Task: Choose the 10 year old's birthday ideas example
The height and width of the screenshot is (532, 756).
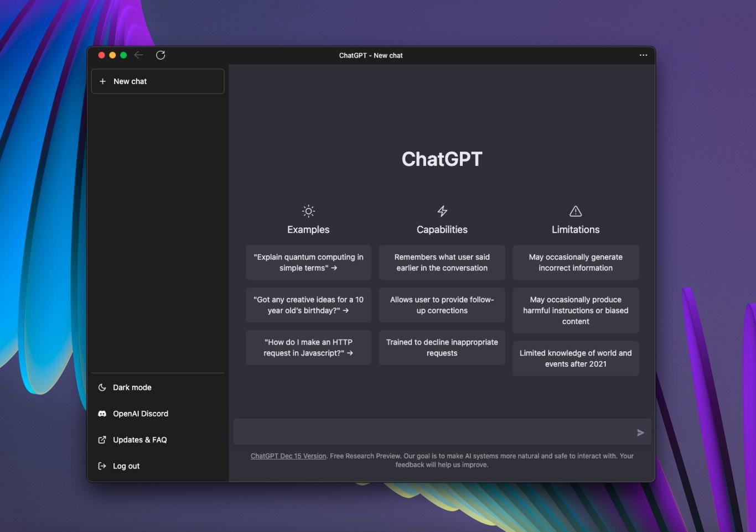Action: click(x=308, y=305)
